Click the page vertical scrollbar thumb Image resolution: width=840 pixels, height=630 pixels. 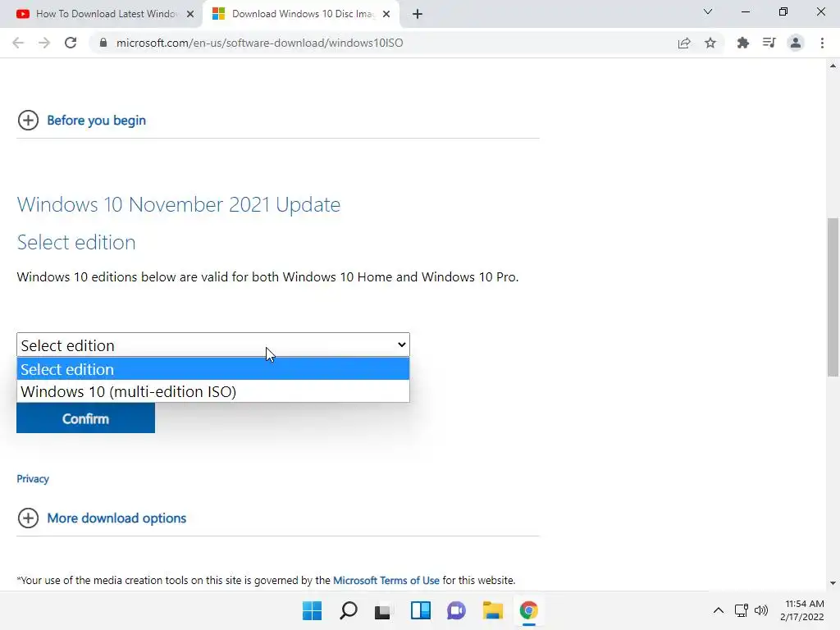833,297
